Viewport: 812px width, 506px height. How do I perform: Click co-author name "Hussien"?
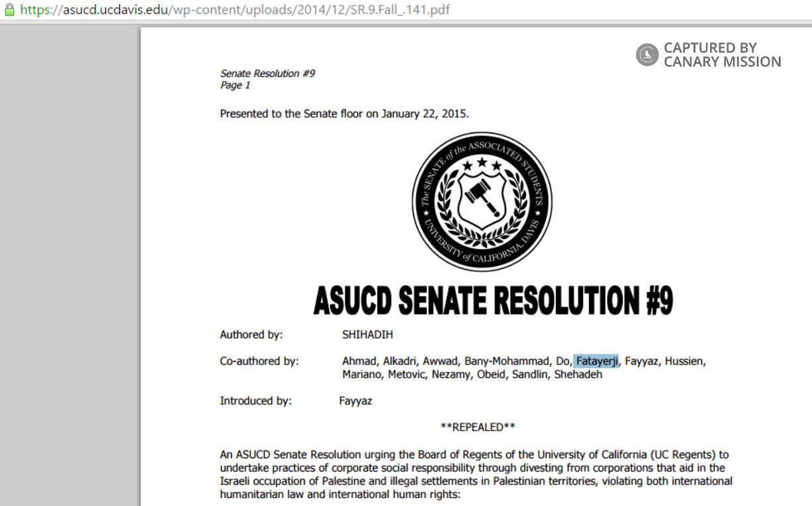685,362
